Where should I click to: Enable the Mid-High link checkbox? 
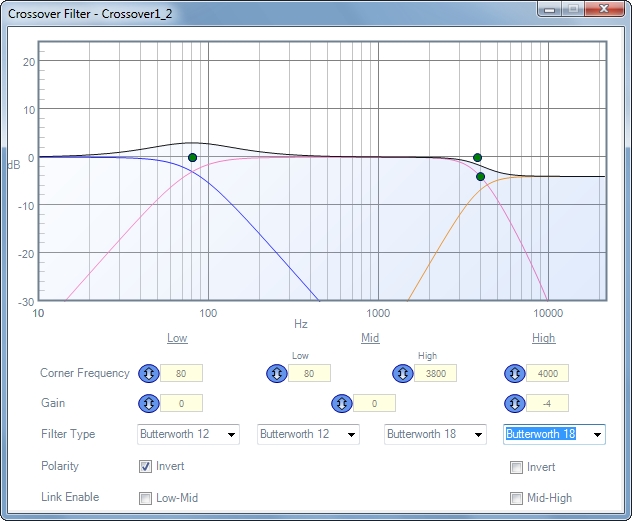coord(516,498)
